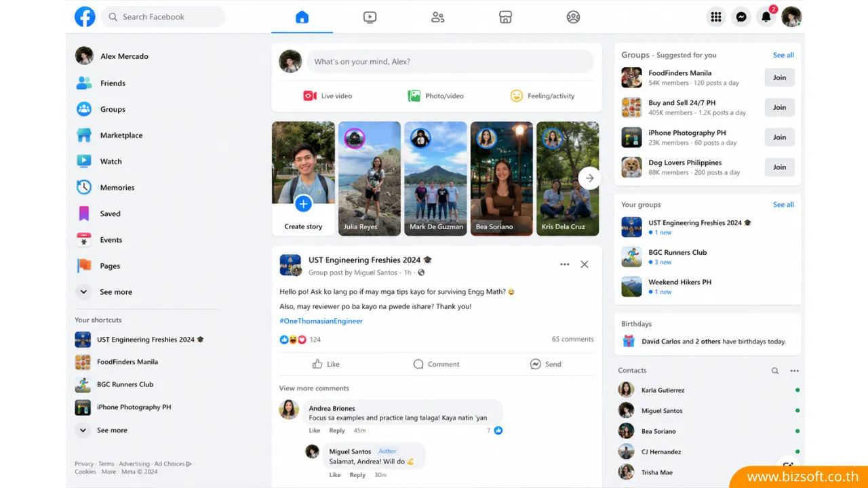Click the Search Facebook field
Image resolution: width=868 pixels, height=488 pixels.
point(163,17)
